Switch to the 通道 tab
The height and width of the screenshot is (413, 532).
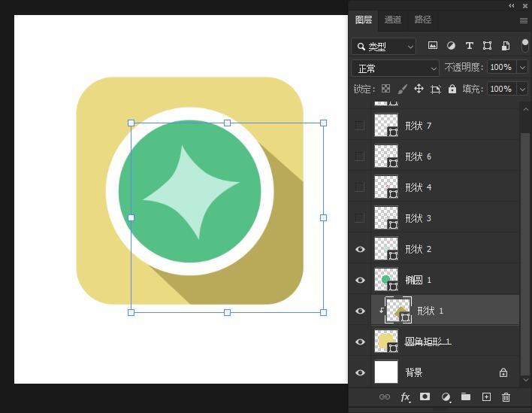393,20
